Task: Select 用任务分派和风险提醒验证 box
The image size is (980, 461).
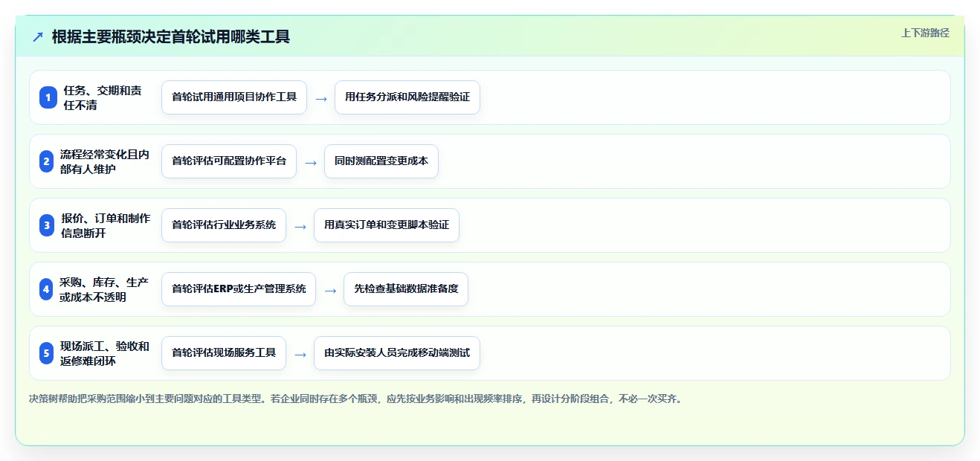Action: [x=407, y=97]
